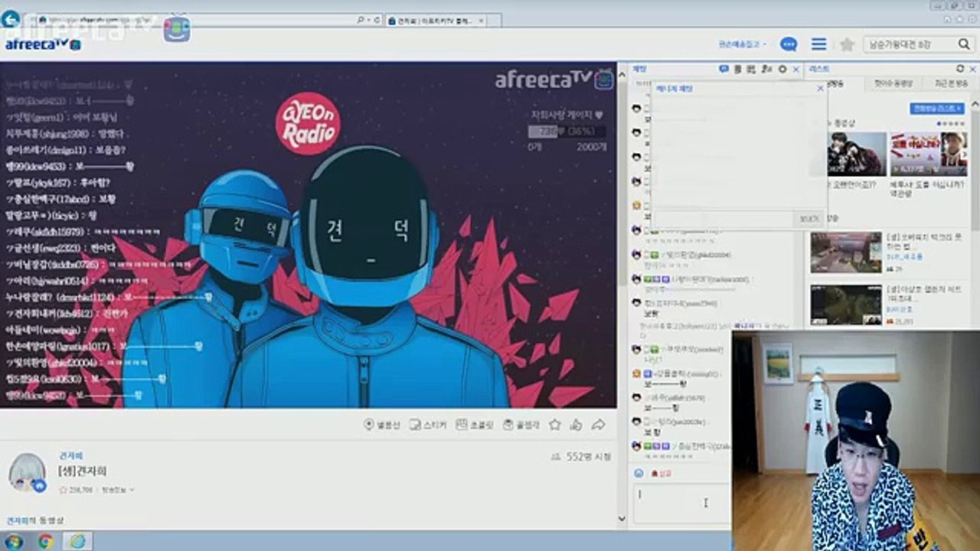Open the hamburger menu in the header
The height and width of the screenshot is (551, 980).
pyautogui.click(x=818, y=44)
